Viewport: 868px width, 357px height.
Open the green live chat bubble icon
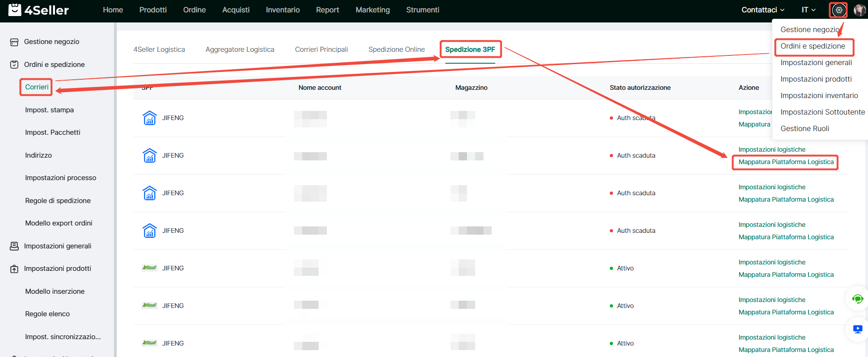[857, 299]
